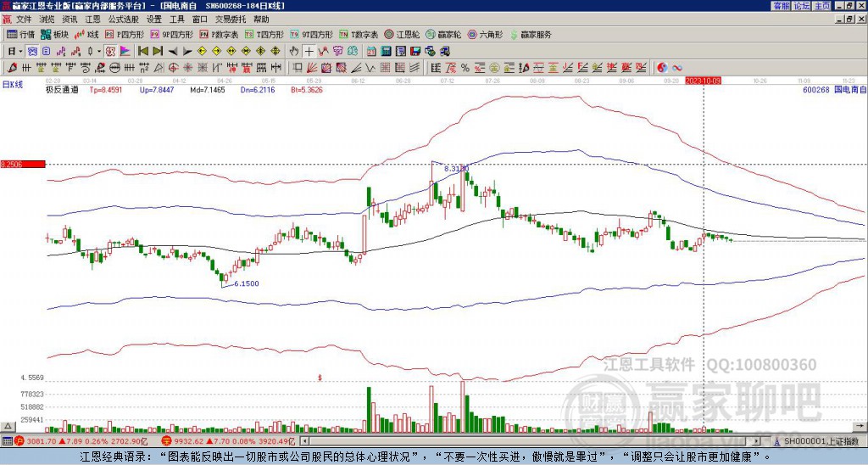This screenshot has height=465, width=868.
Task: Click the scrollbar left arrow
Action: pyautogui.click(x=304, y=441)
